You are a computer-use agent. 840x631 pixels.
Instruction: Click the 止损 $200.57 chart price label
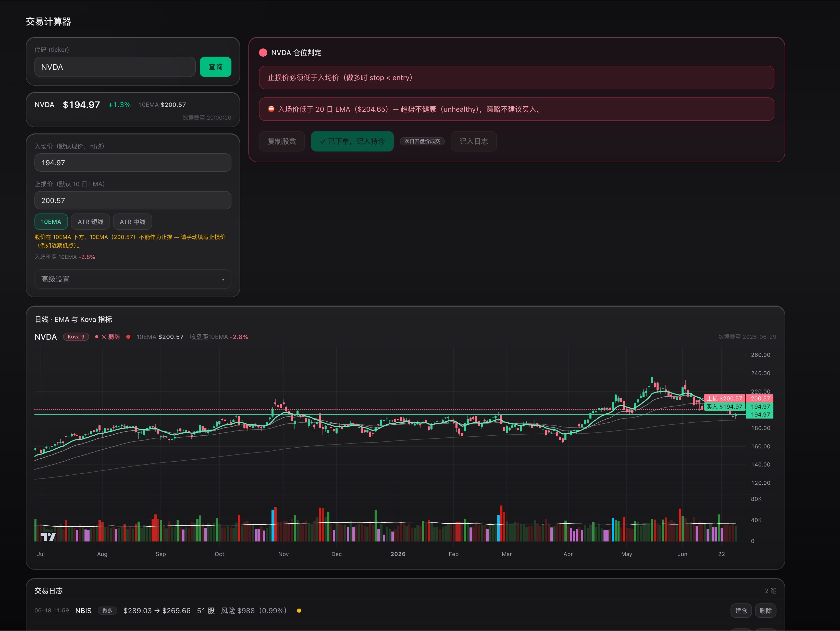(x=724, y=398)
